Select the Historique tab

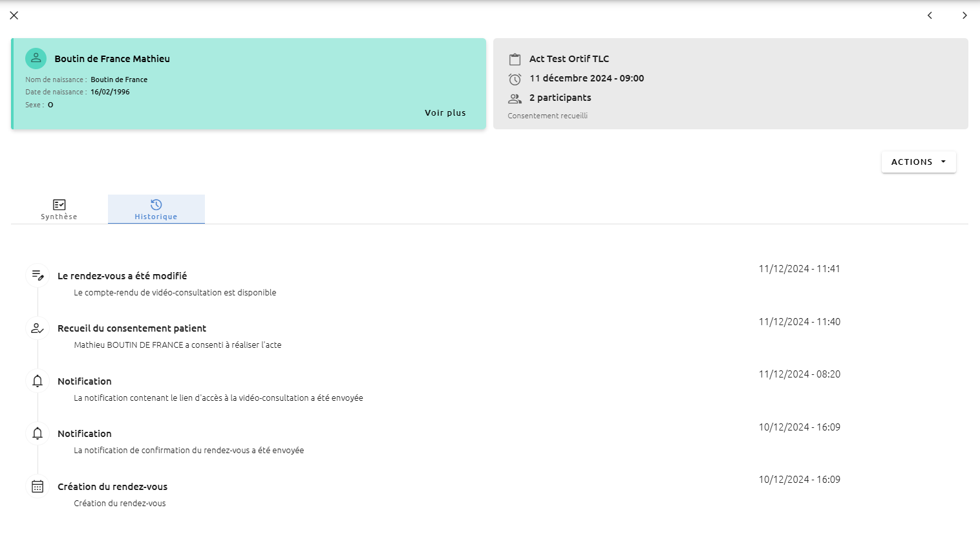click(x=156, y=209)
